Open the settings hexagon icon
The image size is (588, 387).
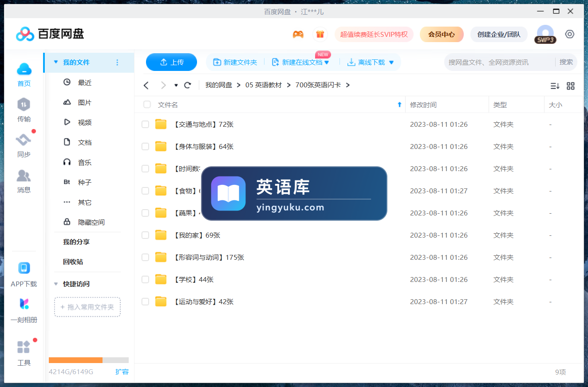pos(570,34)
